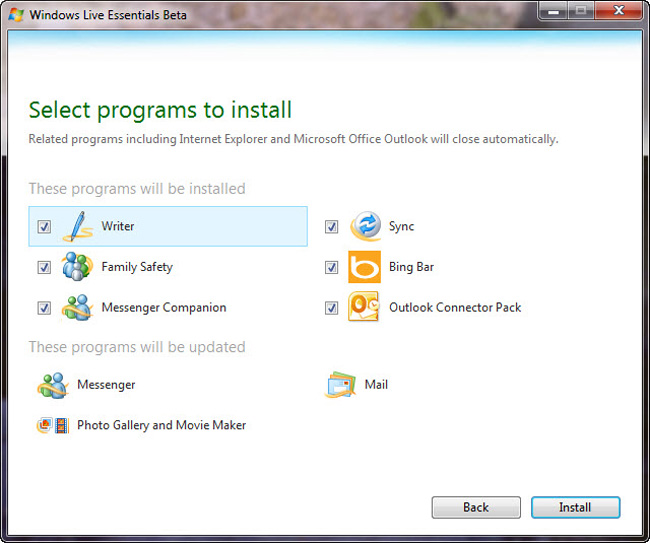Deselect the Bing Bar checkbox
Viewport: 650px width, 543px height.
331,267
